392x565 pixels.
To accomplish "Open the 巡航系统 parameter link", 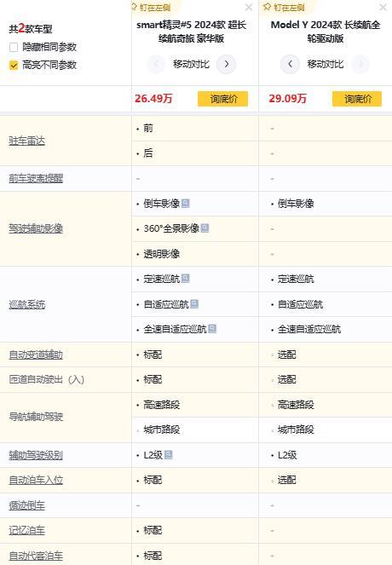I will click(27, 304).
